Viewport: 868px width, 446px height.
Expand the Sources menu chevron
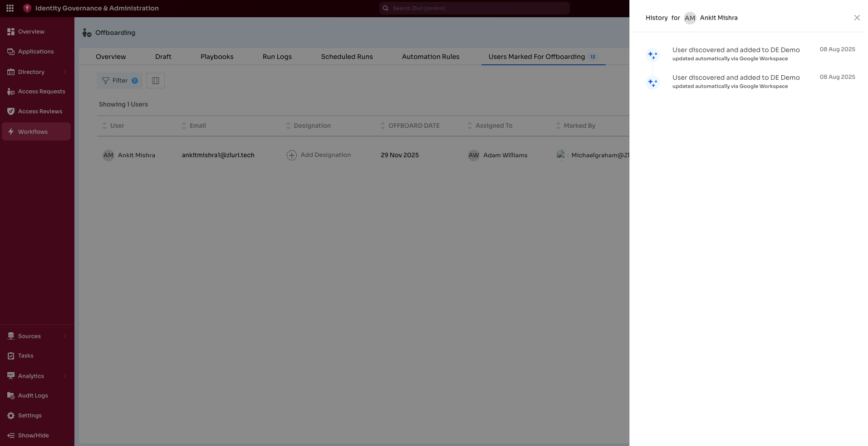pyautogui.click(x=64, y=336)
